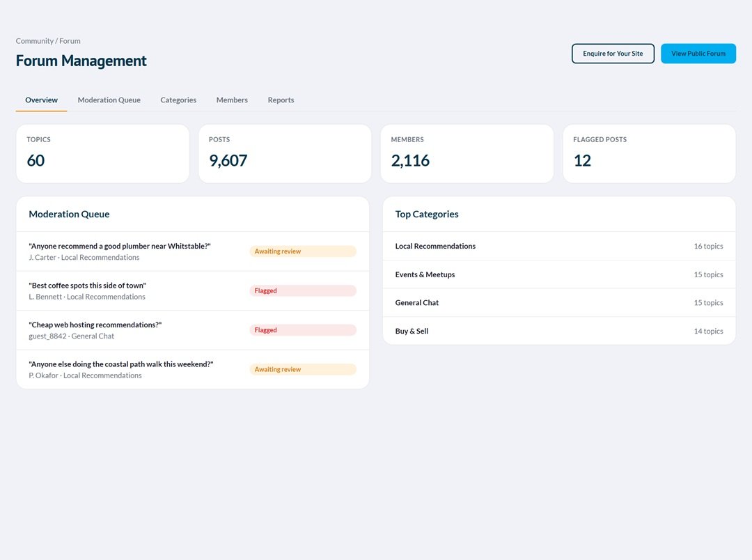This screenshot has width=752, height=560.
Task: Click the Posts stat card showing 9,607
Action: pos(285,153)
